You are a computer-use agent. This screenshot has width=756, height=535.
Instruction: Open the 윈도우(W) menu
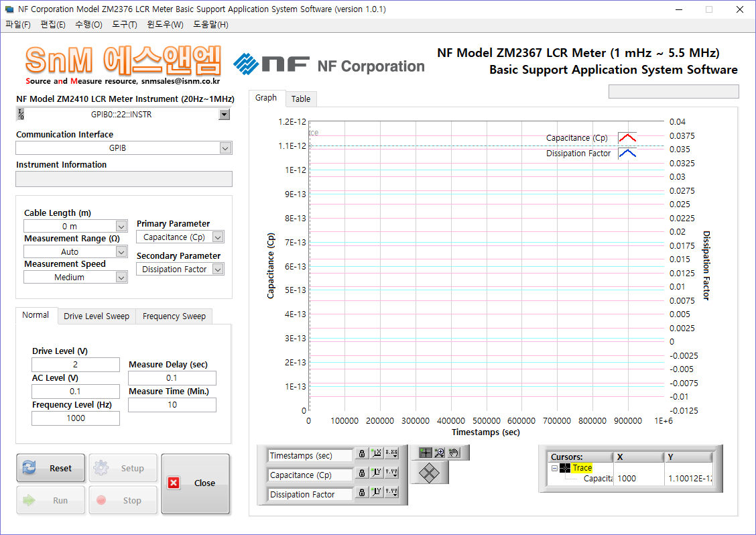pos(165,25)
